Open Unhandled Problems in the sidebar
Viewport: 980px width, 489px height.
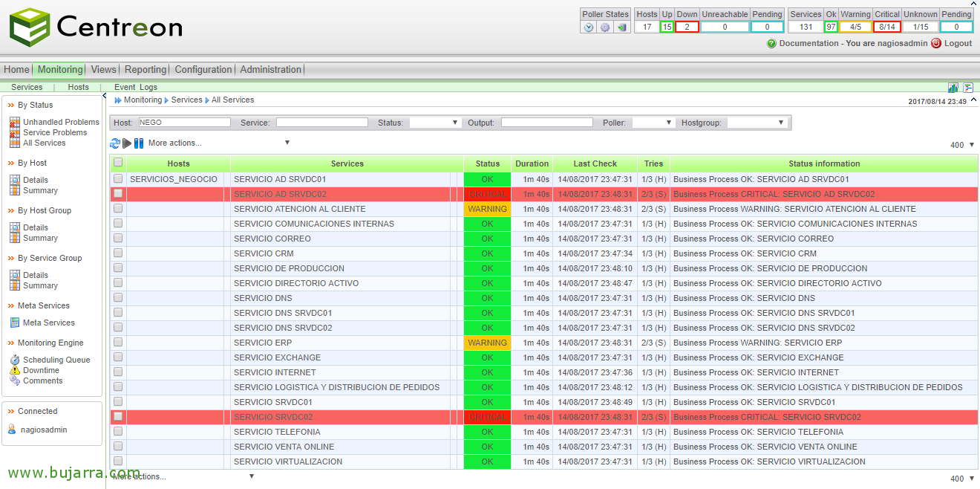point(61,122)
